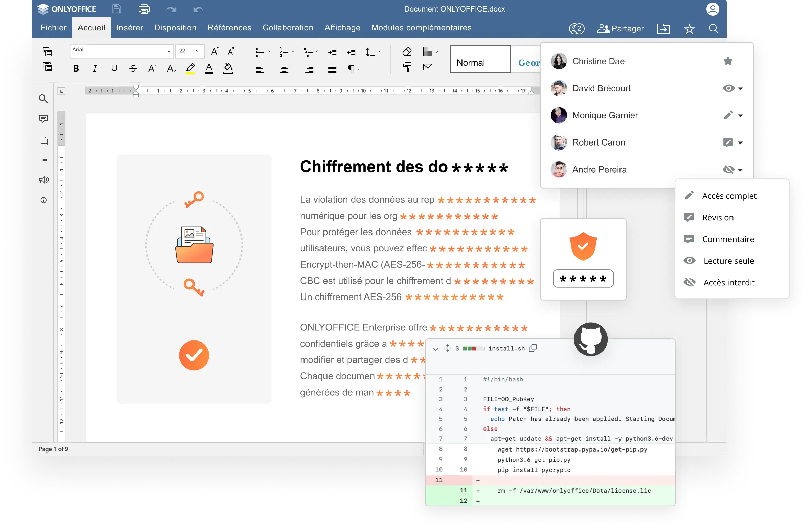Screen dimensions: 812x528
Task: Click the Save icon in title bar
Action: pos(117,9)
